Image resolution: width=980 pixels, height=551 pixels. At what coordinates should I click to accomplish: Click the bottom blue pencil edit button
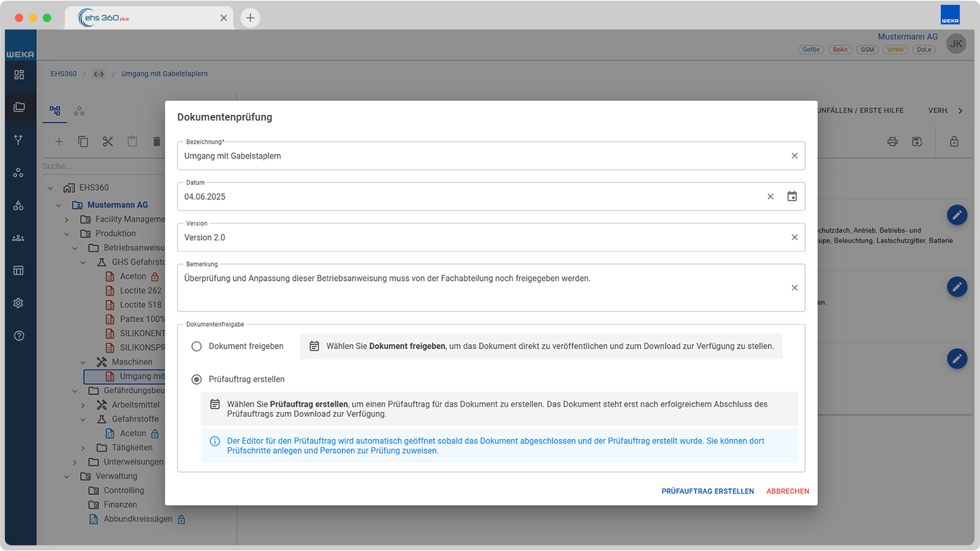(957, 358)
